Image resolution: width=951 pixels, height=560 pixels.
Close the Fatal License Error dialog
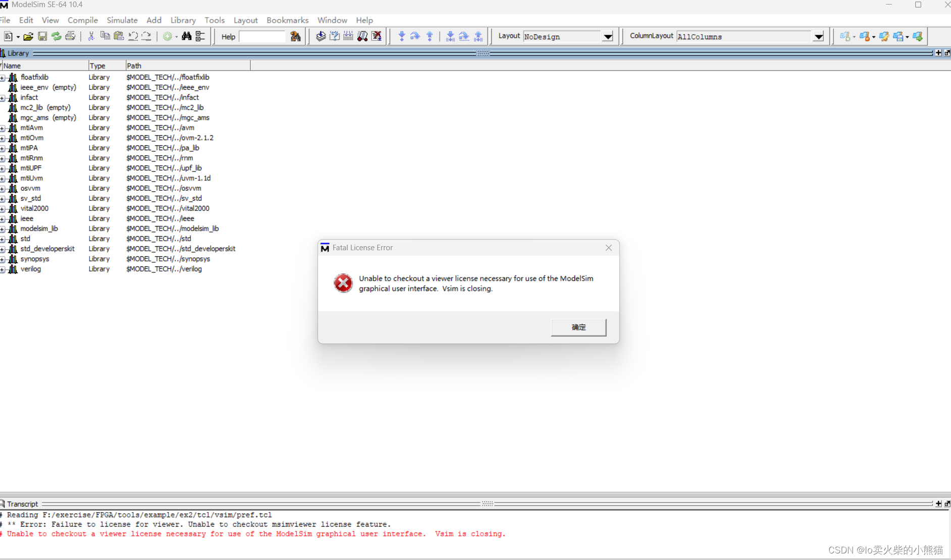click(608, 248)
